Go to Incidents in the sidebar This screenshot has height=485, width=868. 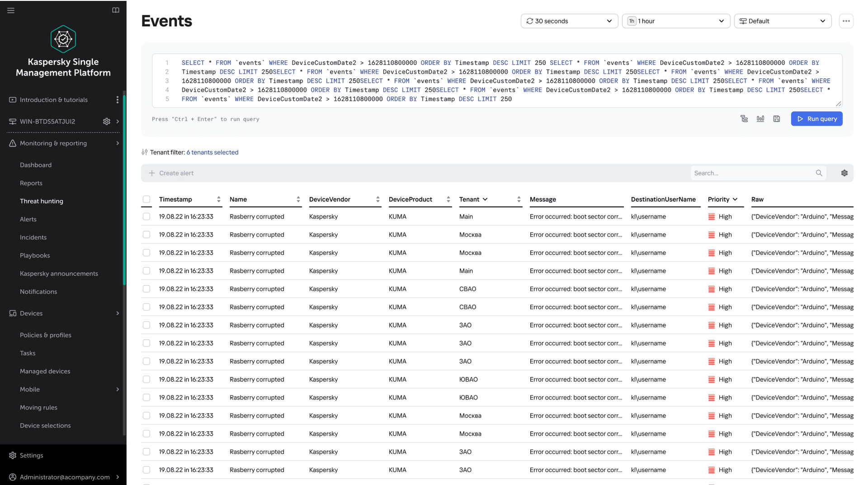(33, 238)
